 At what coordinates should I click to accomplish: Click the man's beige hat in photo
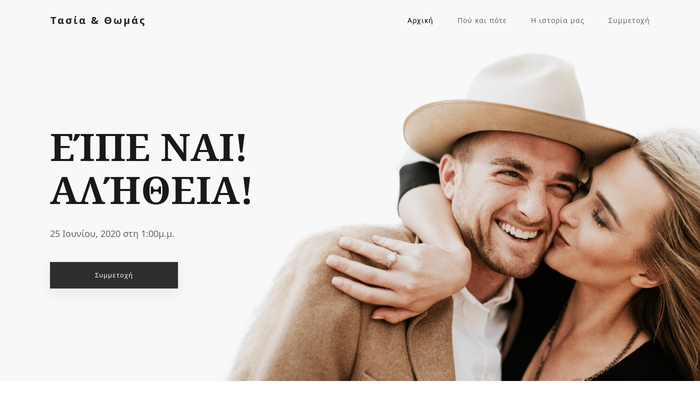pyautogui.click(x=518, y=107)
